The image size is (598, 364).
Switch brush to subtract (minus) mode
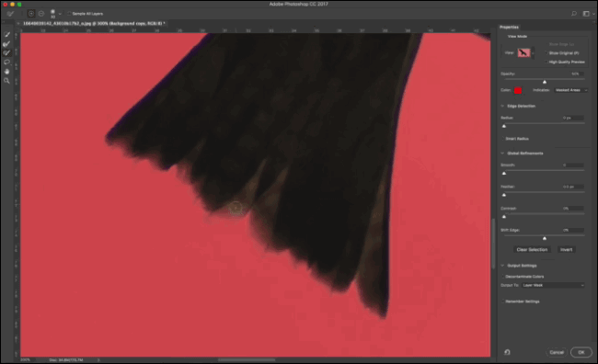point(41,14)
